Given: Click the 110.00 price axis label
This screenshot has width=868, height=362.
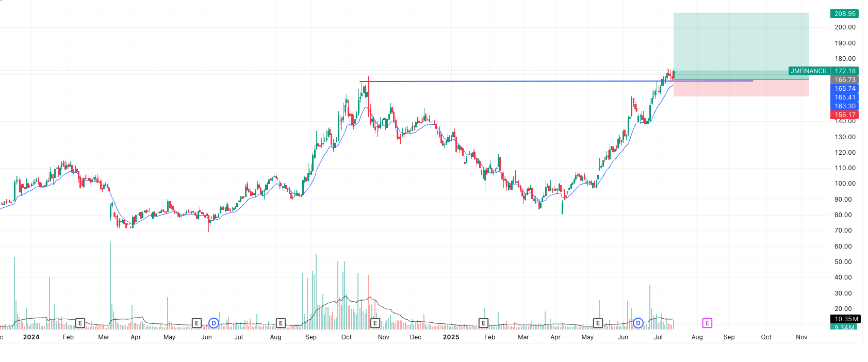Looking at the screenshot, I should coord(845,168).
